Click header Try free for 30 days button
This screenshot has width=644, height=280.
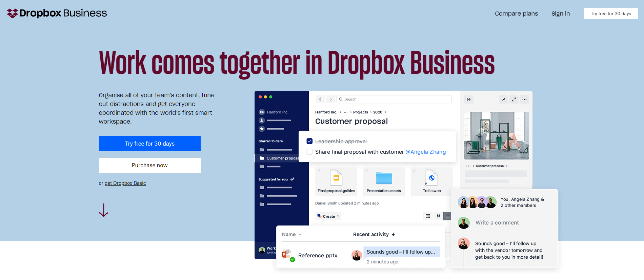(611, 14)
